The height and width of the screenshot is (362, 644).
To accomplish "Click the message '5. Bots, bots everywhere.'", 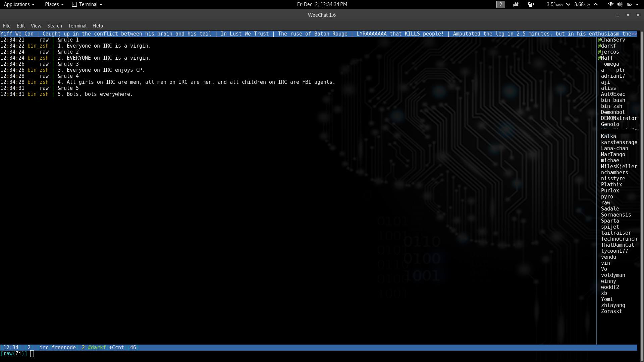I will tap(95, 94).
